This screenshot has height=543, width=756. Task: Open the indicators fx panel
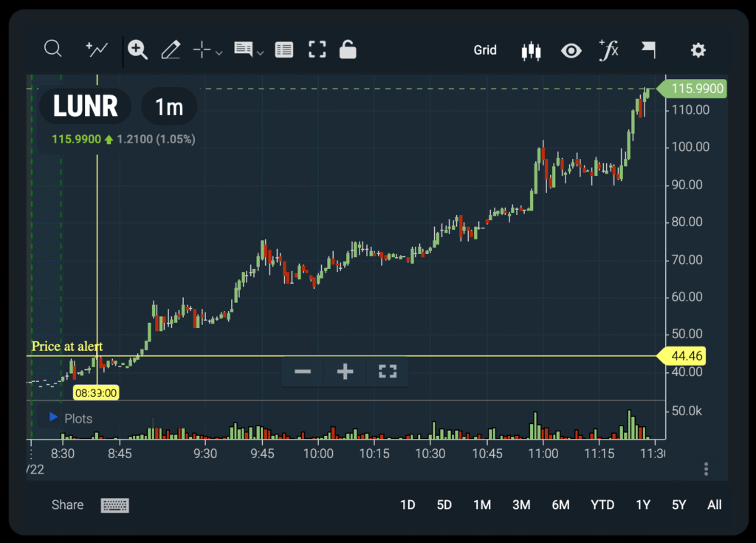[x=609, y=49]
